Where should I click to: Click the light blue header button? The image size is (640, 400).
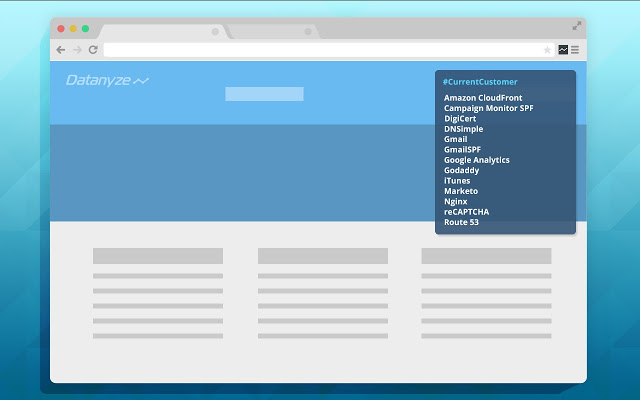coord(264,94)
